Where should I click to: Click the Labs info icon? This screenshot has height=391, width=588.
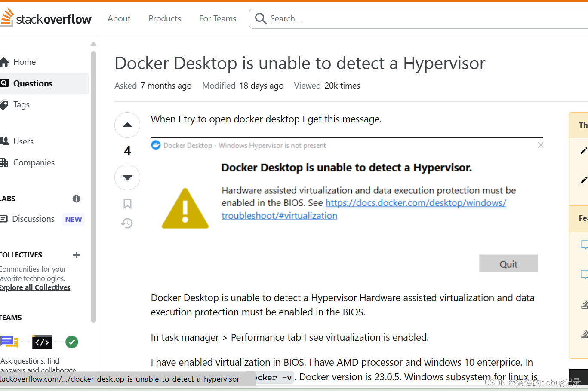point(76,199)
